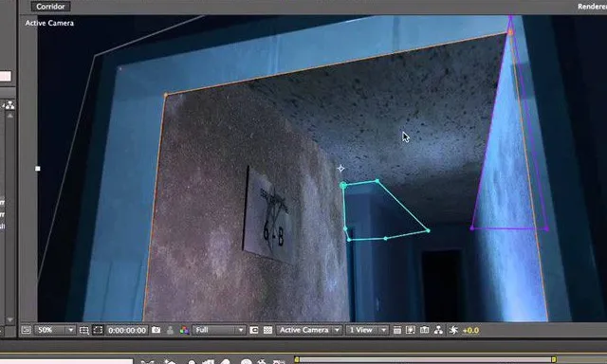This screenshot has height=364, width=607.
Task: Open grid and guide options icon
Action: click(84, 330)
